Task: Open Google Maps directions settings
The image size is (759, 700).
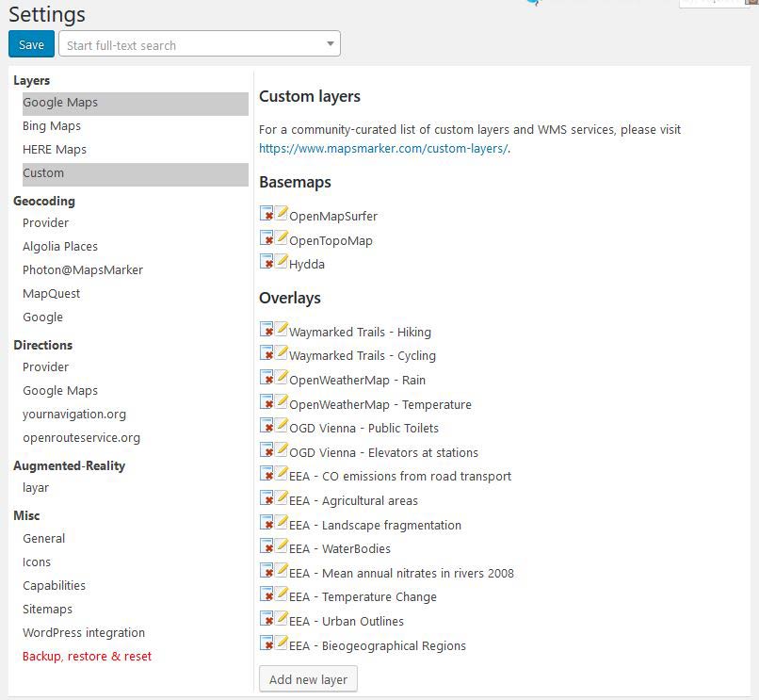Action: [60, 390]
